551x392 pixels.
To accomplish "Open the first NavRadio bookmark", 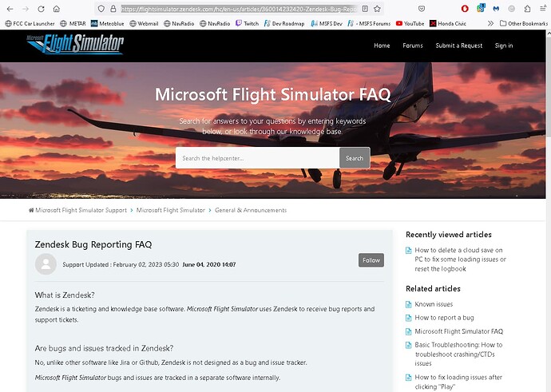I will click(179, 23).
